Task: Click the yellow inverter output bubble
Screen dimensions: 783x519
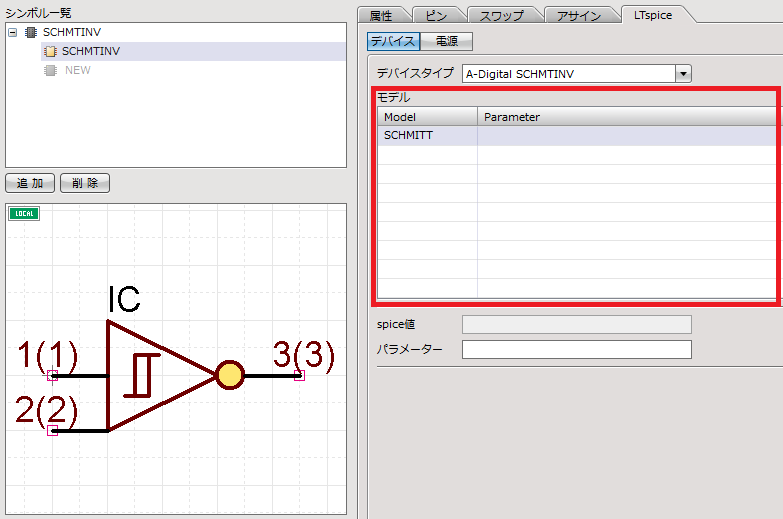Action: pyautogui.click(x=230, y=375)
